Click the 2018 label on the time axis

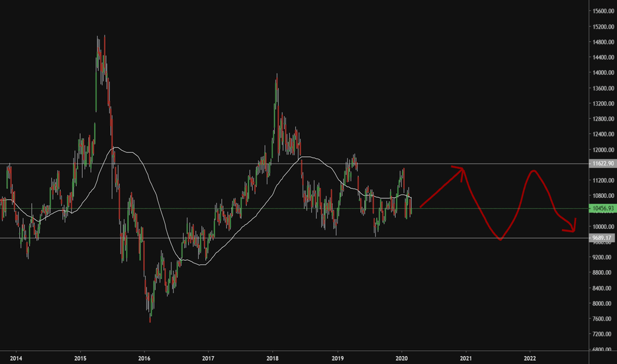pos(272,358)
